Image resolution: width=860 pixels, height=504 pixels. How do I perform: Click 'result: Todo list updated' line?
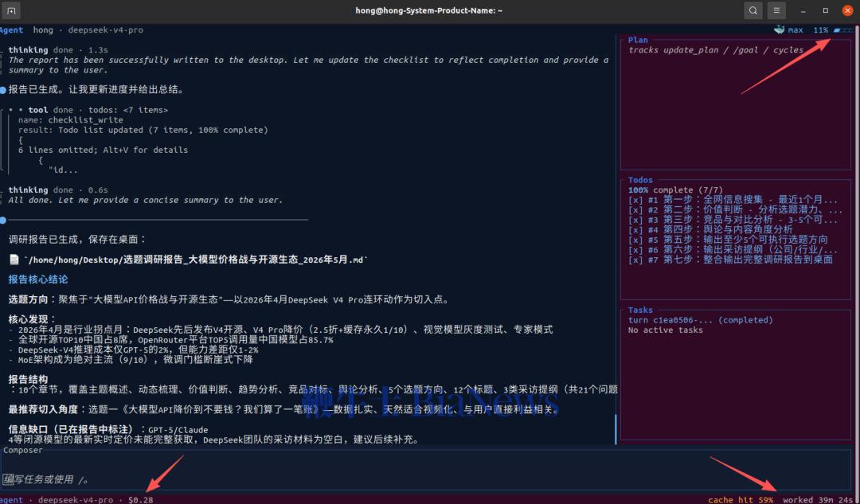coord(143,130)
